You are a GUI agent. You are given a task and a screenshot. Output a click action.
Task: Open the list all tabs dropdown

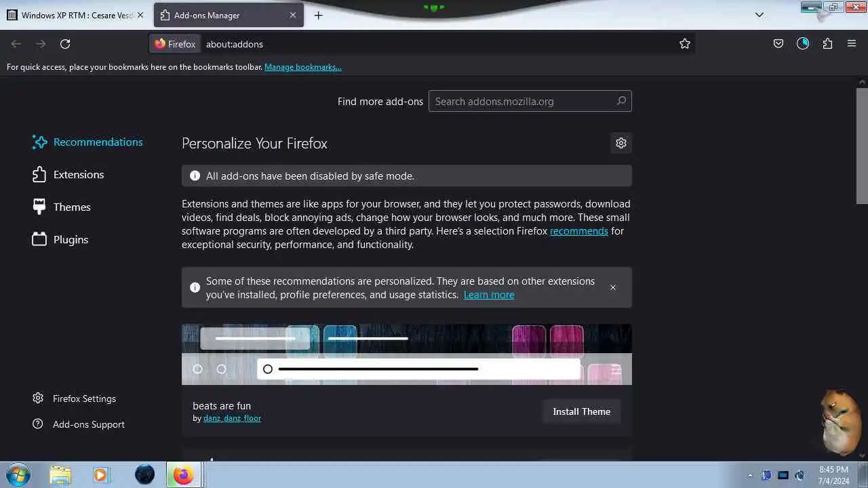pyautogui.click(x=759, y=15)
